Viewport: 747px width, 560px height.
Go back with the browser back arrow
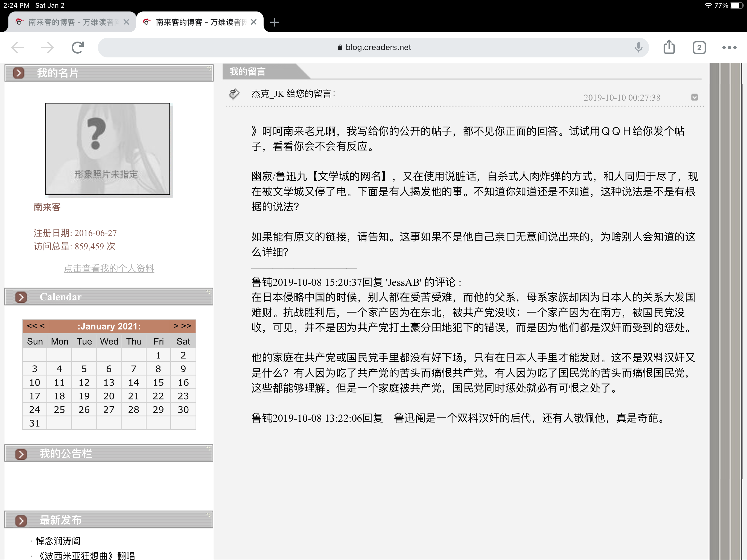click(17, 47)
